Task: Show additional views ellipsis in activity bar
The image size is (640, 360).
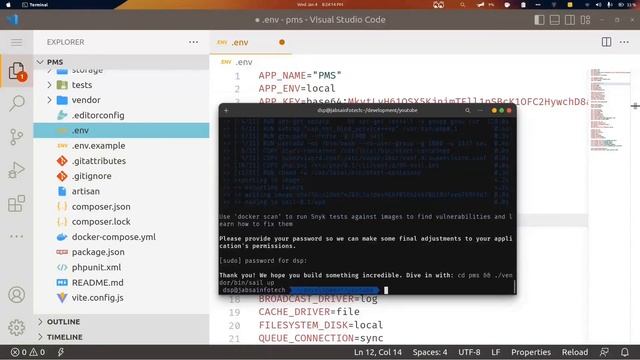Action: 17,236
